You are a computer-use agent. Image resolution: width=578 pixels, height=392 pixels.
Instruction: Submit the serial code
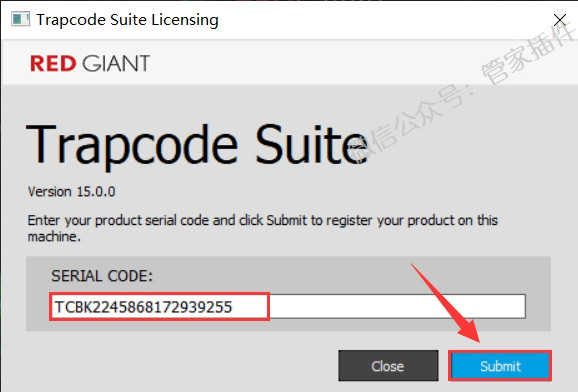500,366
